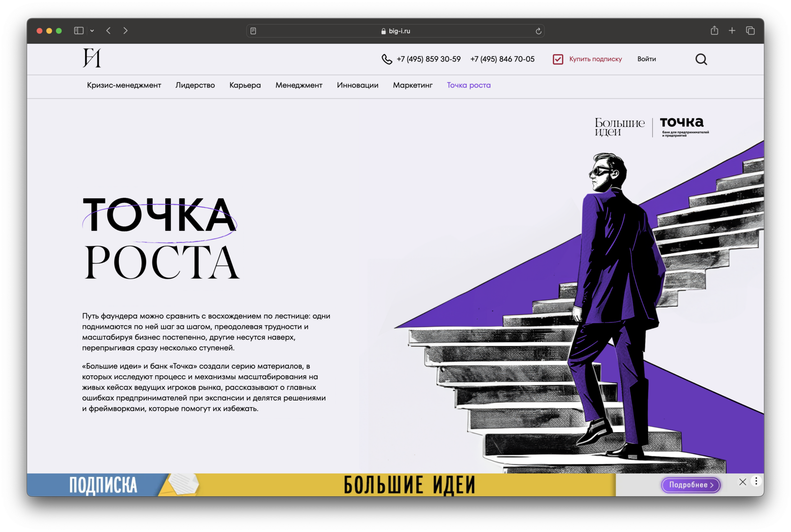Open the Safari Share menu

pos(714,31)
